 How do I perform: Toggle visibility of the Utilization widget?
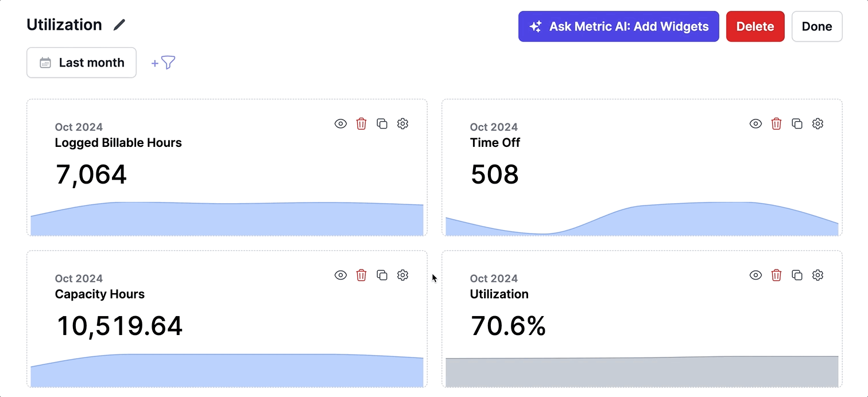(x=755, y=275)
